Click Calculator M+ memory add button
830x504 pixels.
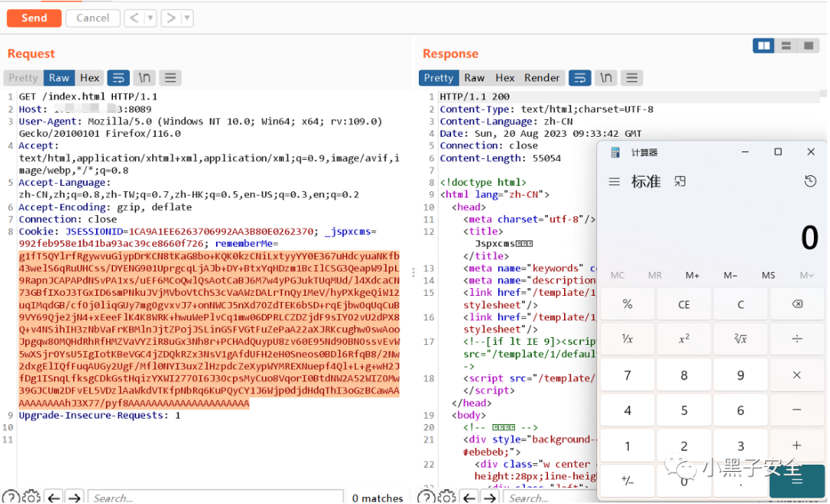tap(692, 275)
